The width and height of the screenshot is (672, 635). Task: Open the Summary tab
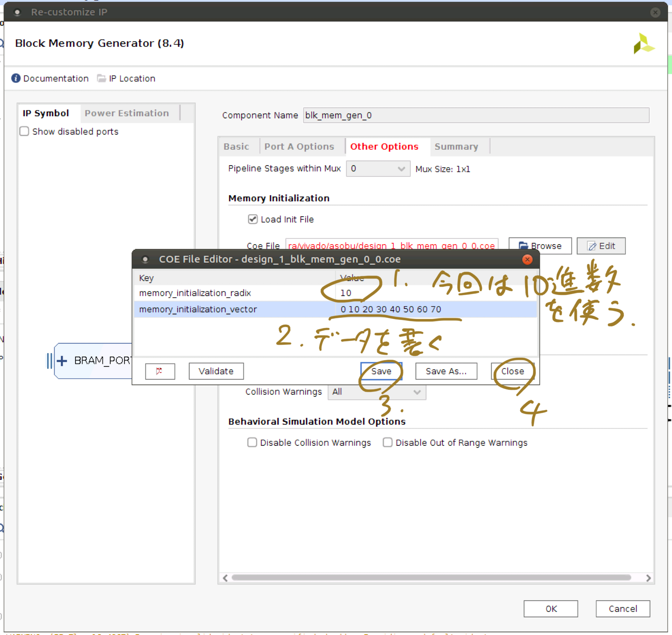click(x=456, y=147)
